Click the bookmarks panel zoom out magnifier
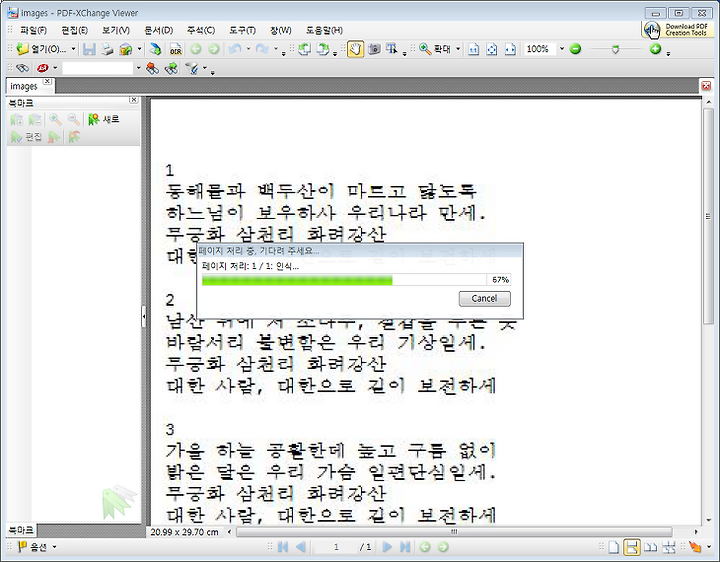 tap(73, 119)
